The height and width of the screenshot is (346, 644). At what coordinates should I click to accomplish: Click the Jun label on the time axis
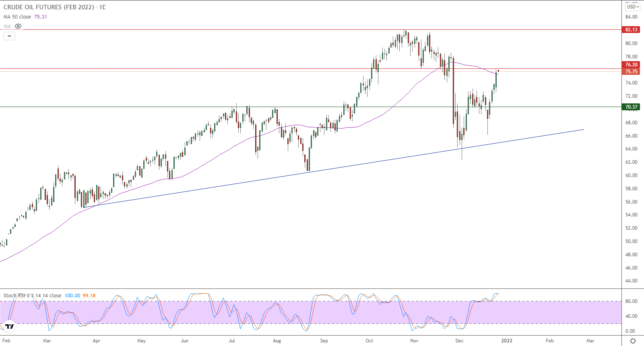coord(185,341)
